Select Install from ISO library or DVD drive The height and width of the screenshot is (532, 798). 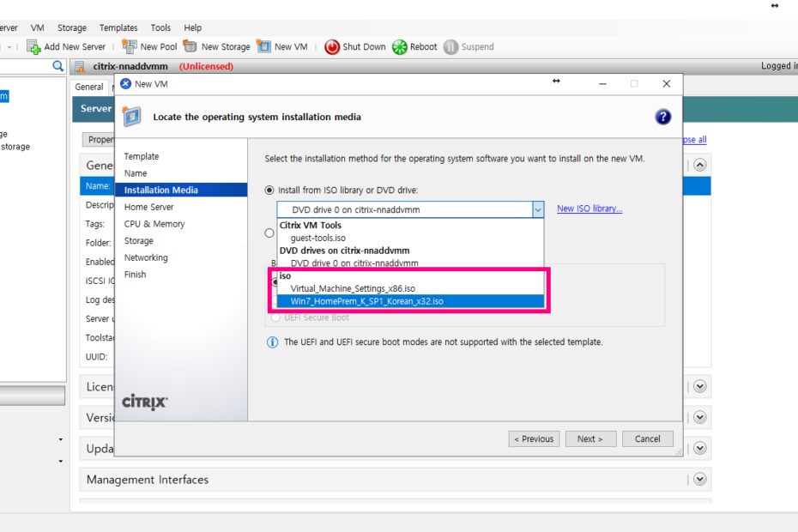pos(269,190)
